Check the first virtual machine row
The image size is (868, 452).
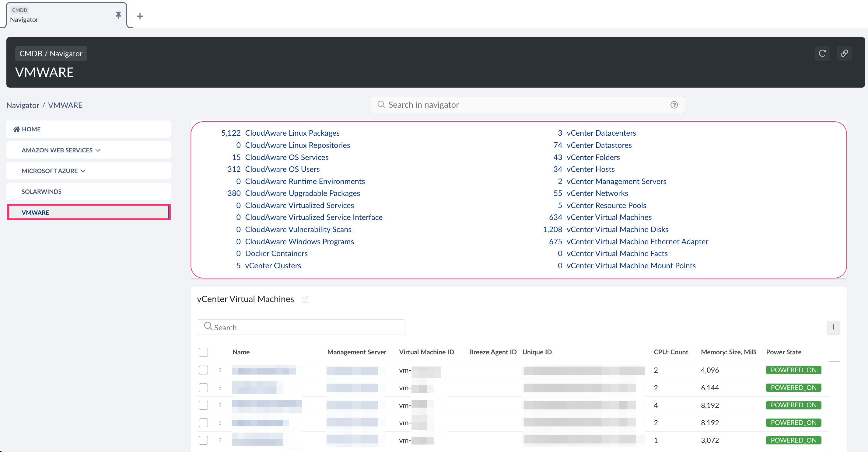(204, 370)
